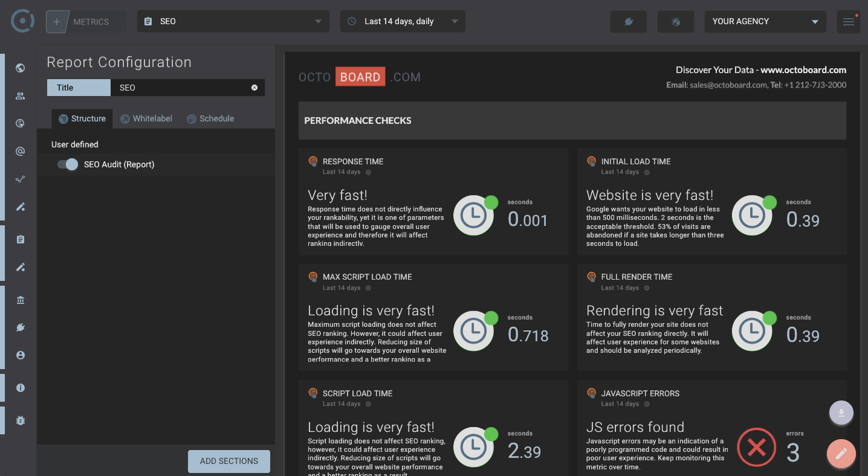Screen dimensions: 868x476
Task: Click the www.octoboard.com link
Action: (803, 70)
